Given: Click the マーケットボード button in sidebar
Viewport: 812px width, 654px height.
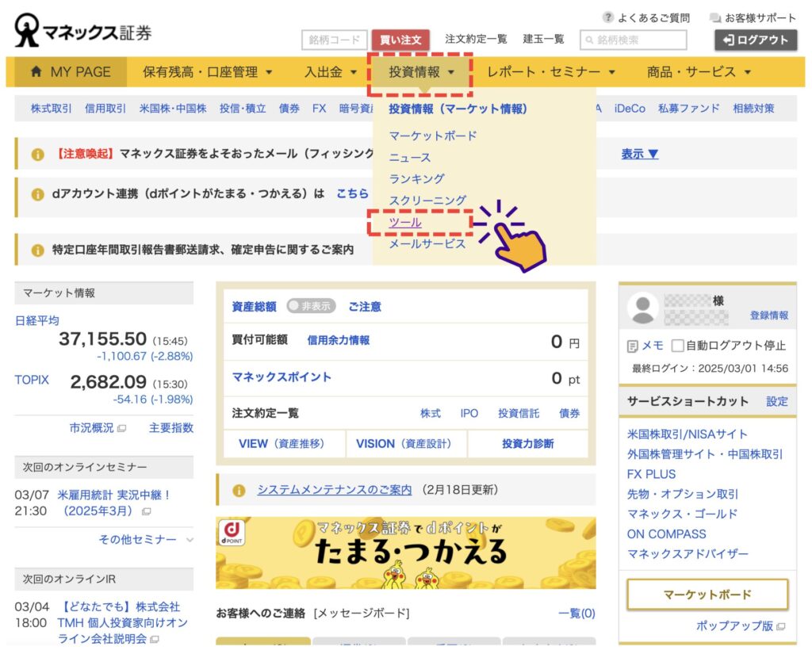Looking at the screenshot, I should (707, 595).
